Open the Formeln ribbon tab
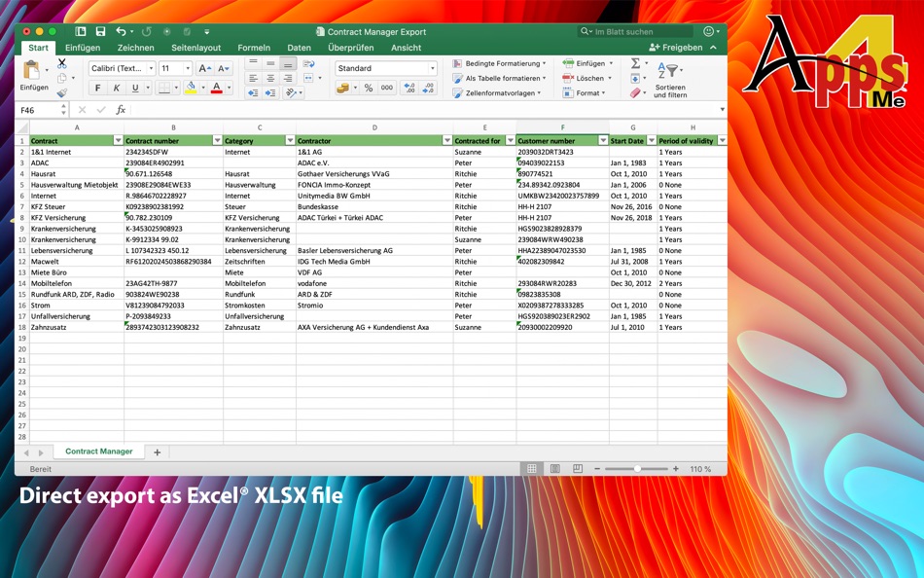This screenshot has width=924, height=578. [254, 48]
